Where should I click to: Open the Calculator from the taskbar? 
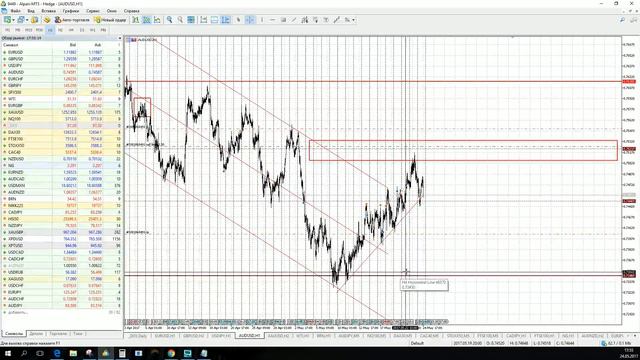122,353
